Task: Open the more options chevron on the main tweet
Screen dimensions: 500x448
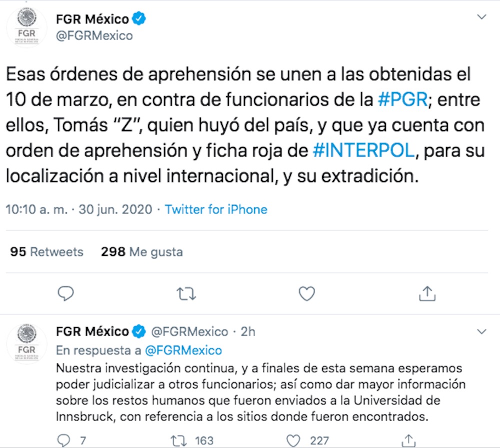Action: (x=481, y=15)
